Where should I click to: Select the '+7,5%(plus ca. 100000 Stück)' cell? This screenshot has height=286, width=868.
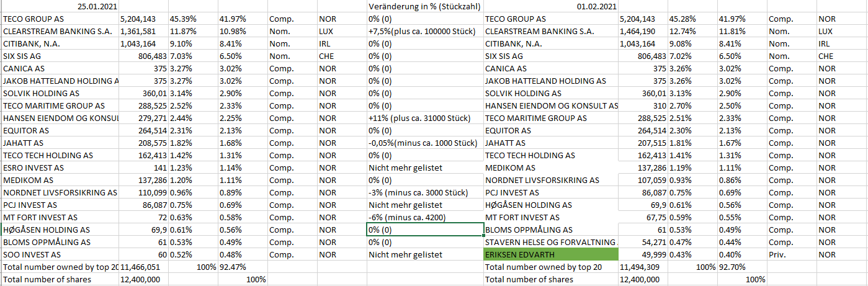click(x=425, y=32)
